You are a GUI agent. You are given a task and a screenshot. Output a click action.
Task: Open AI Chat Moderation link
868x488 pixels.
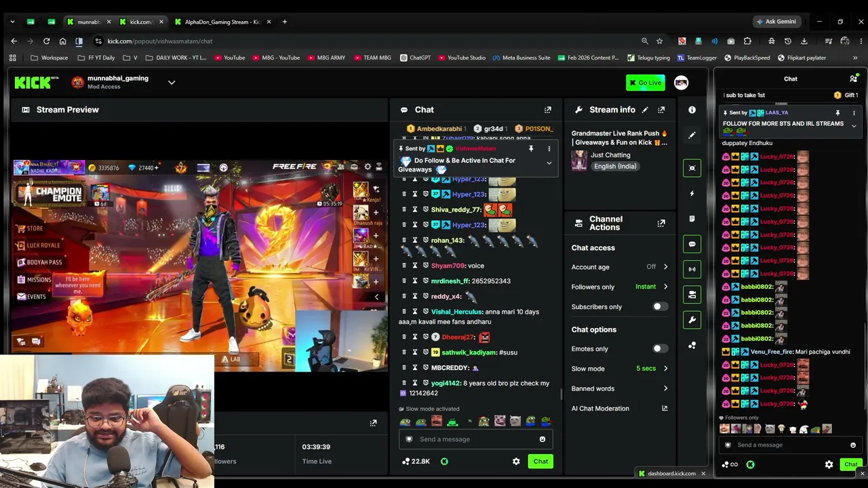point(620,409)
